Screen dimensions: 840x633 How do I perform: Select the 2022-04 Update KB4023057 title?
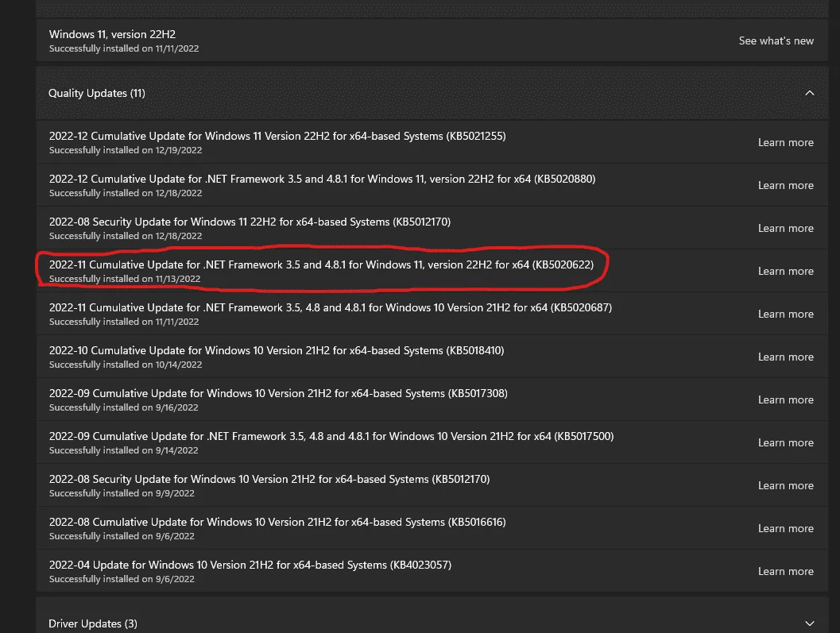click(x=250, y=565)
